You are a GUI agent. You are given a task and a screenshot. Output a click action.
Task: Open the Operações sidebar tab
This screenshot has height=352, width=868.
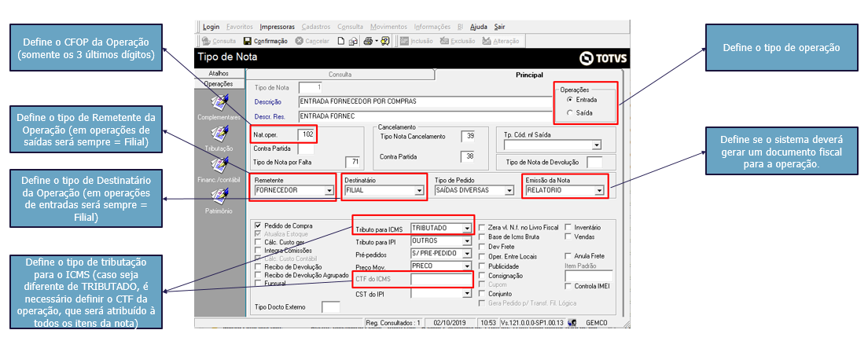220,83
